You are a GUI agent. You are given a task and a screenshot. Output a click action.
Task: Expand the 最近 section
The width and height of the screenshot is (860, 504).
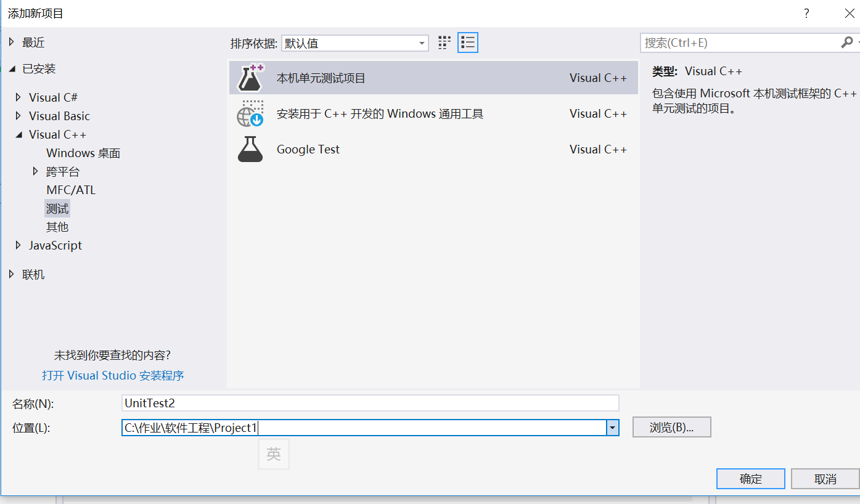[11, 43]
